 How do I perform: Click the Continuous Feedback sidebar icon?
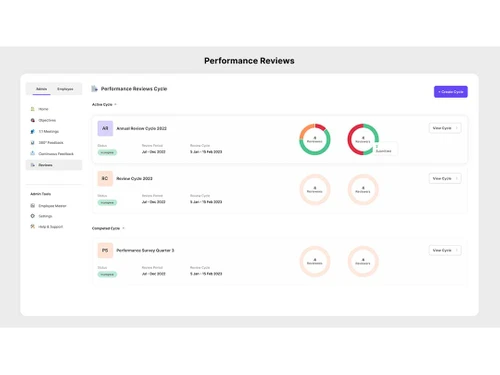click(32, 154)
